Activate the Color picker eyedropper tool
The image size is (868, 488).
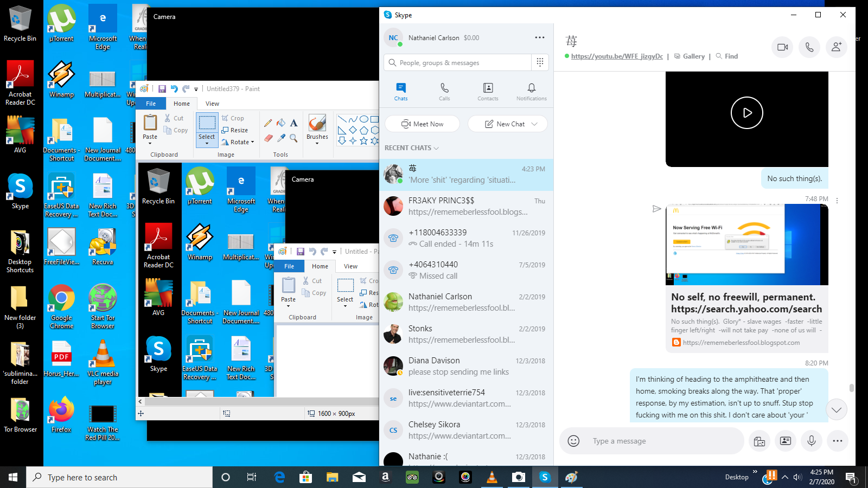point(280,138)
